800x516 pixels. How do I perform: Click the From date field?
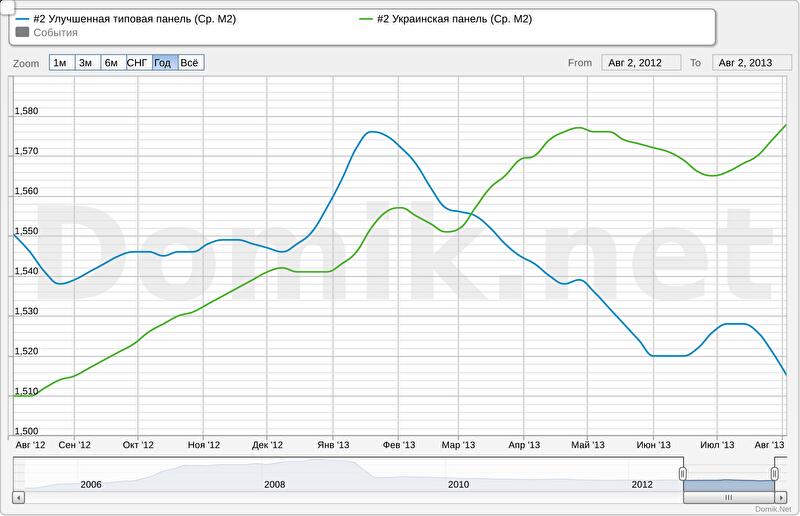coord(640,63)
